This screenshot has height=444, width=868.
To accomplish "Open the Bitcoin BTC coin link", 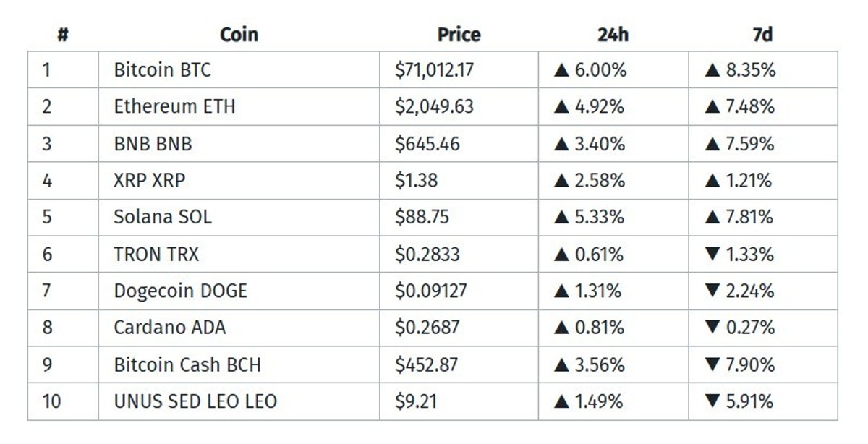I will [x=163, y=70].
